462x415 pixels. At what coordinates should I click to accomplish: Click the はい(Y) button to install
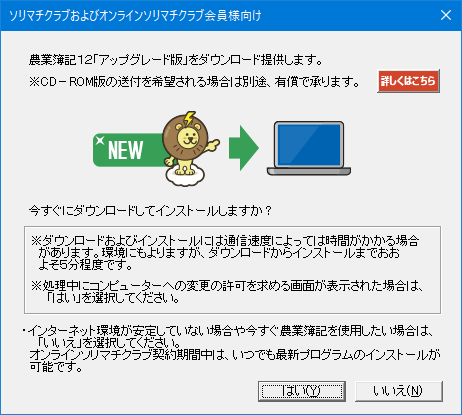302,391
